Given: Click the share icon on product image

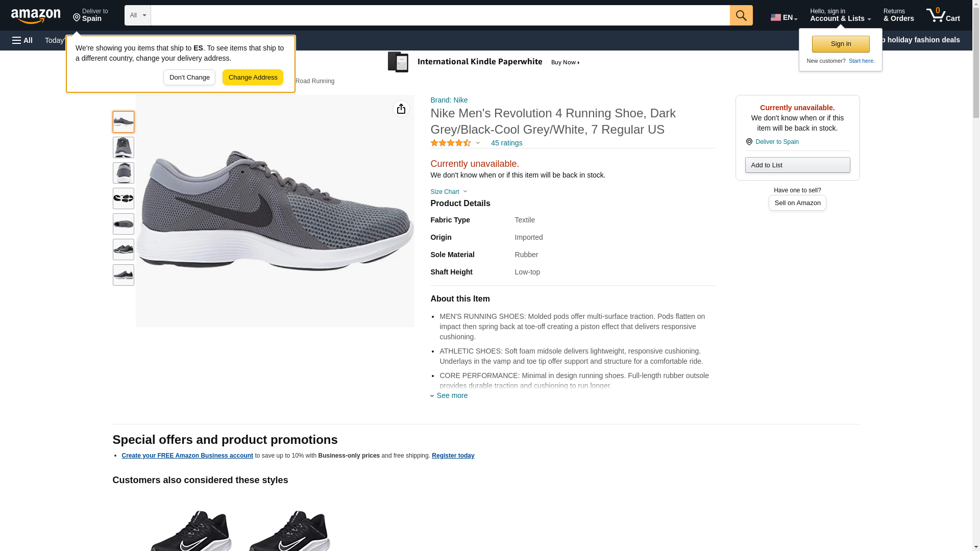Looking at the screenshot, I should pos(401,109).
